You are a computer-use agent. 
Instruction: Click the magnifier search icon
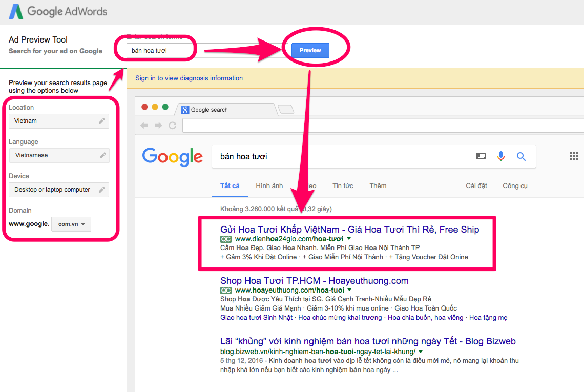[521, 156]
